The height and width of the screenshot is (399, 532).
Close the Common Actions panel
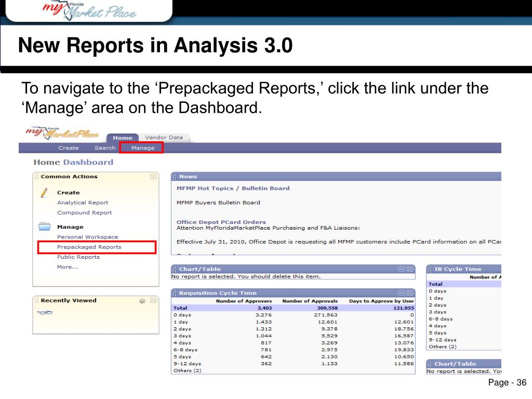point(153,177)
